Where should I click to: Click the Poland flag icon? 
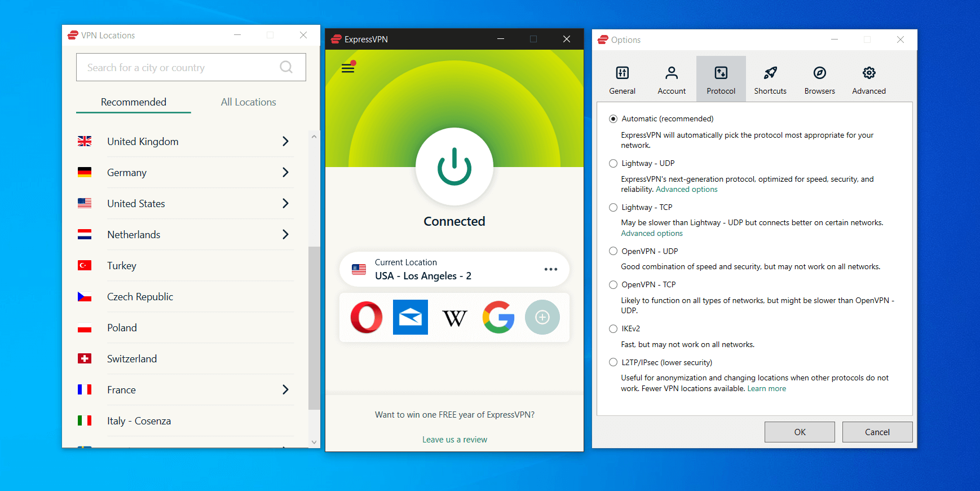(85, 327)
